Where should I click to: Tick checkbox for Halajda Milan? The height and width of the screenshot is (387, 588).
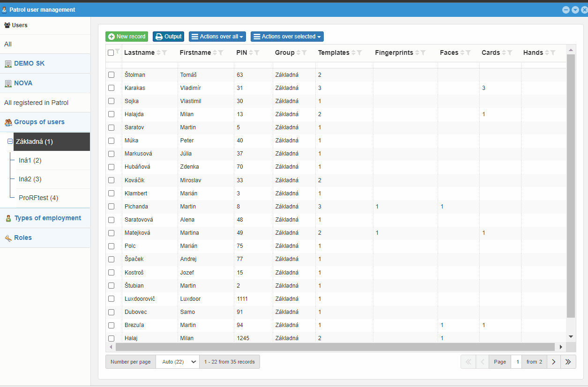pyautogui.click(x=112, y=114)
